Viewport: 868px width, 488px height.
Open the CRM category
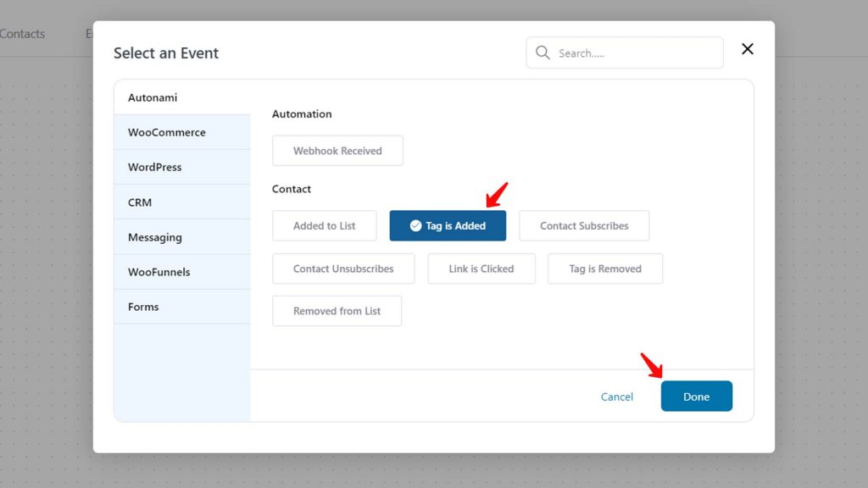pyautogui.click(x=182, y=202)
